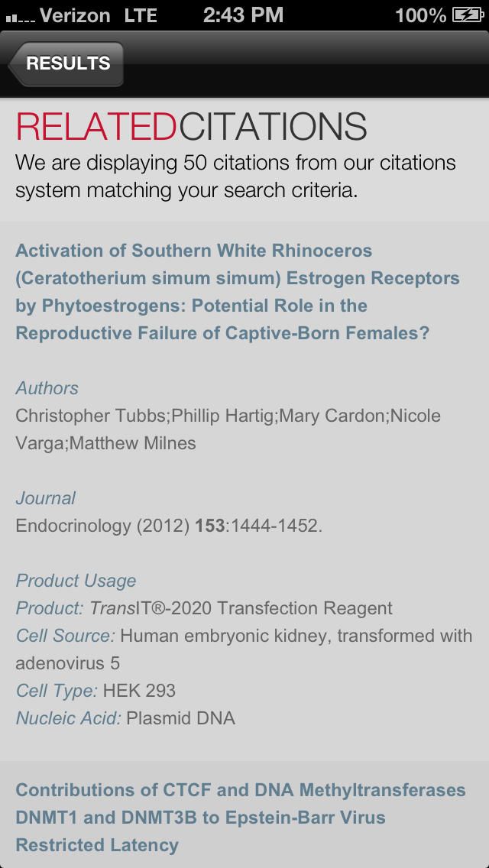The height and width of the screenshot is (868, 489).
Task: Tap the Nucleic Acid Plasmid DNA entry
Action: (125, 718)
